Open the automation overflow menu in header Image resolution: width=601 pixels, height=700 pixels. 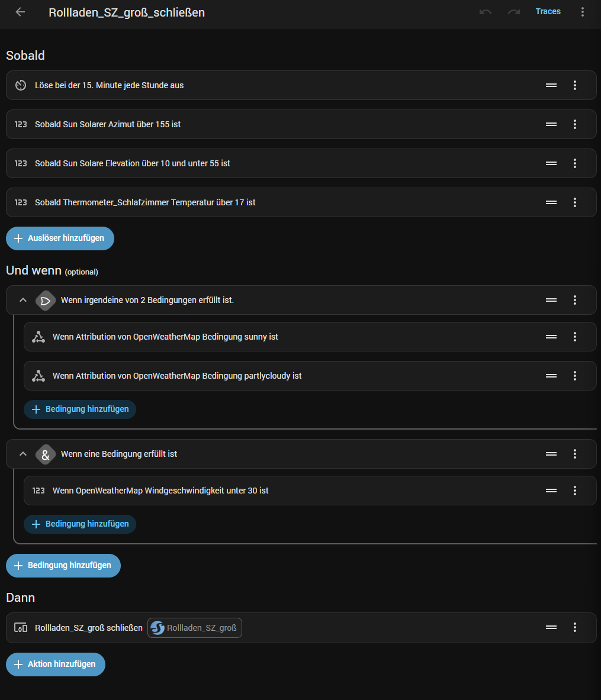pos(583,12)
